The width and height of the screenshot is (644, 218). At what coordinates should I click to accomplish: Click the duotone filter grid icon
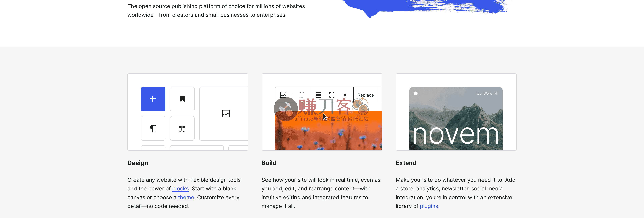coord(345,95)
